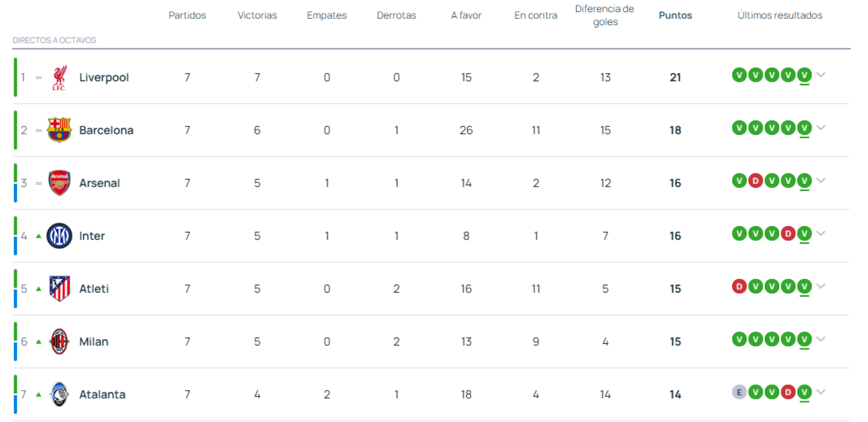
Task: Click Liverpool's 21 points value
Action: 675,77
